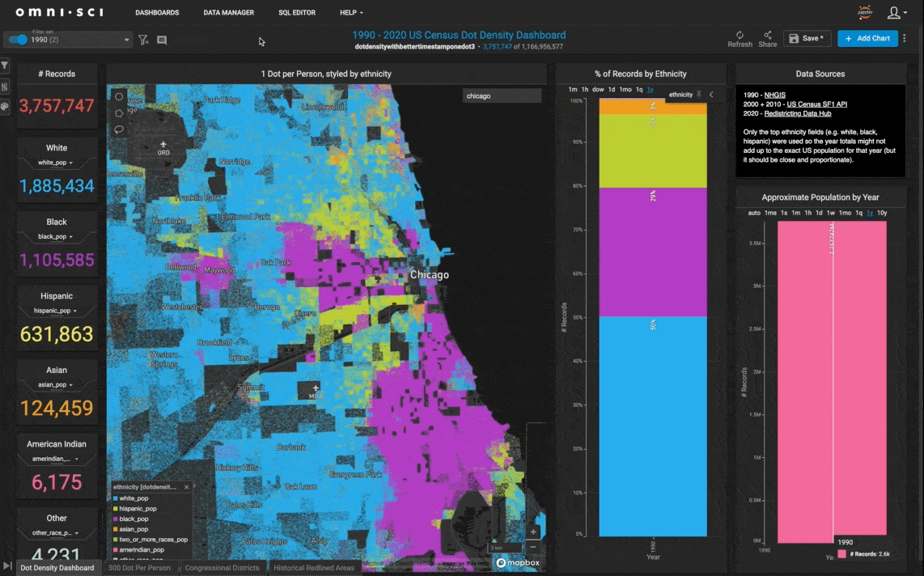Click the Mapbox logo on the map

tap(518, 563)
